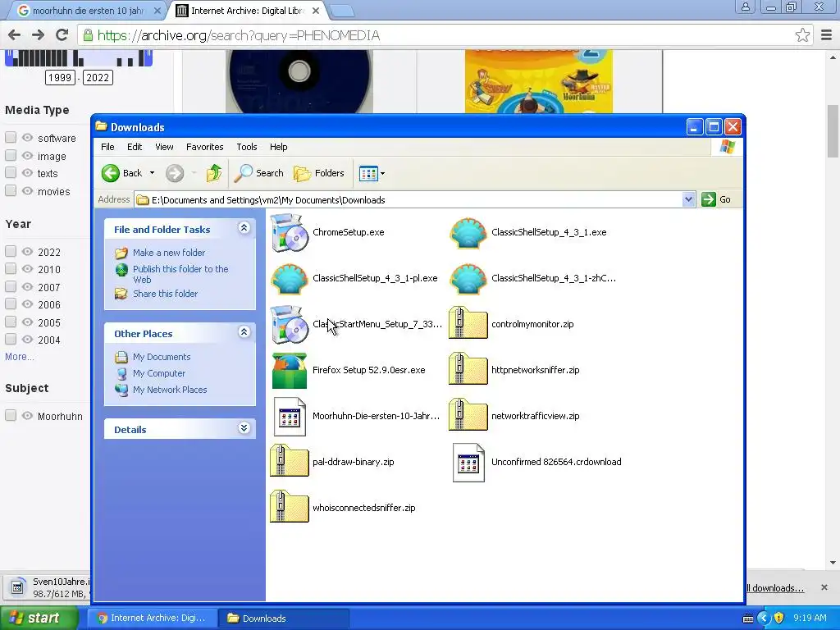Open the Tools menu

point(246,147)
